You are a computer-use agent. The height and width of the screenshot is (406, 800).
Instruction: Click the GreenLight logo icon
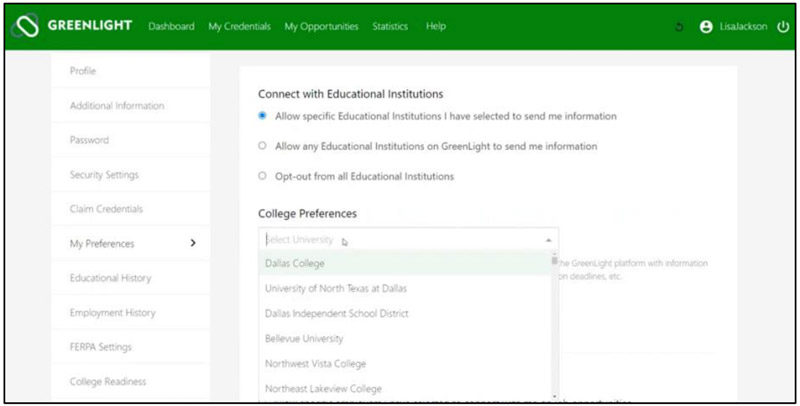[24, 26]
